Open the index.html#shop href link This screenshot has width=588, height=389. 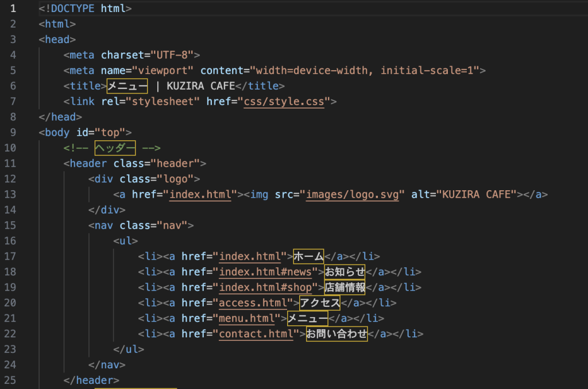[x=268, y=287]
